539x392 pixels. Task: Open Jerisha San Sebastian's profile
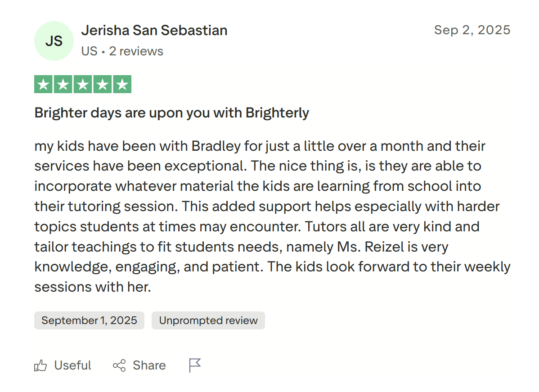[x=154, y=30]
